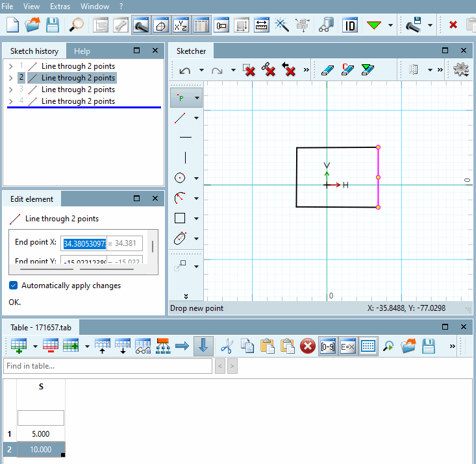The width and height of the screenshot is (476, 464).
Task: Click the scissors cut icon
Action: (x=227, y=347)
